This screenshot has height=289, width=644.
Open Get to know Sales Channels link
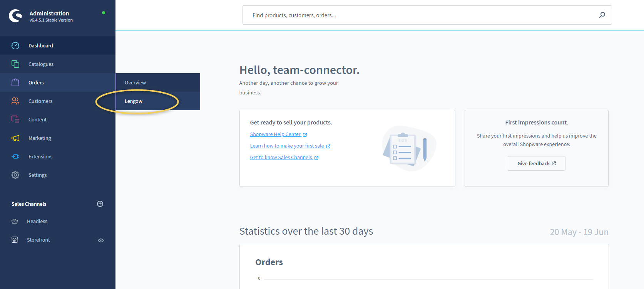281,158
